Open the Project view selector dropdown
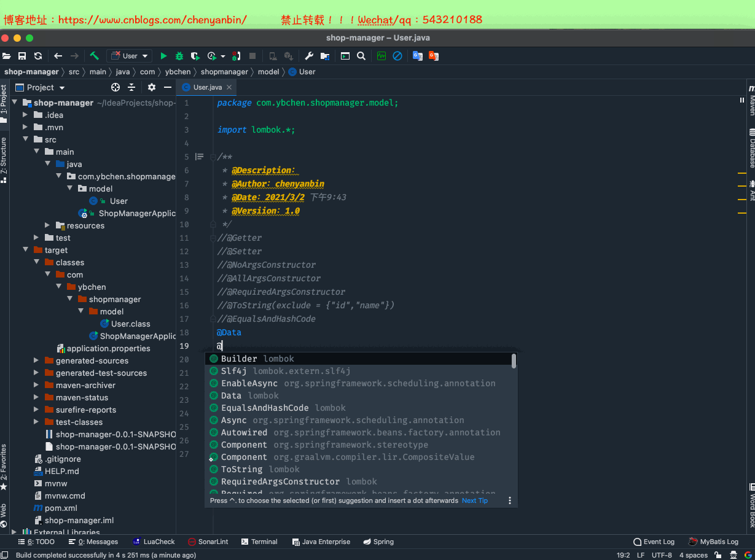Screen dimensions: 755x560 tap(40, 87)
